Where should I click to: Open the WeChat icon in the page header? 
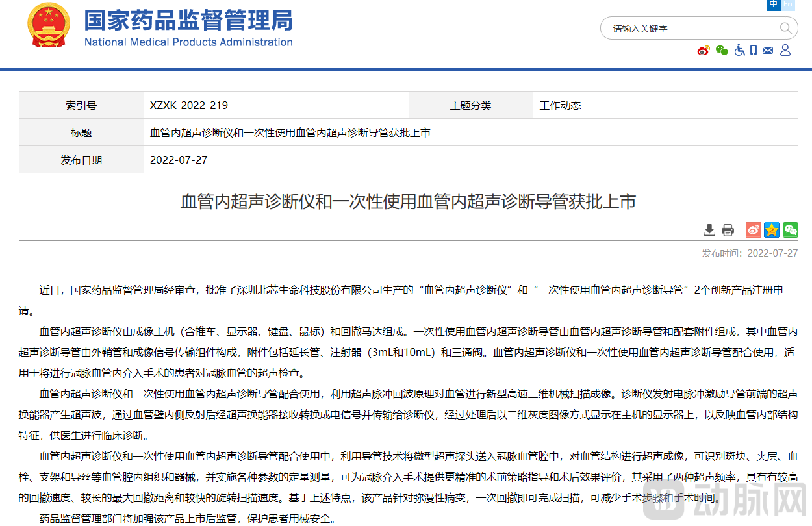(x=722, y=50)
